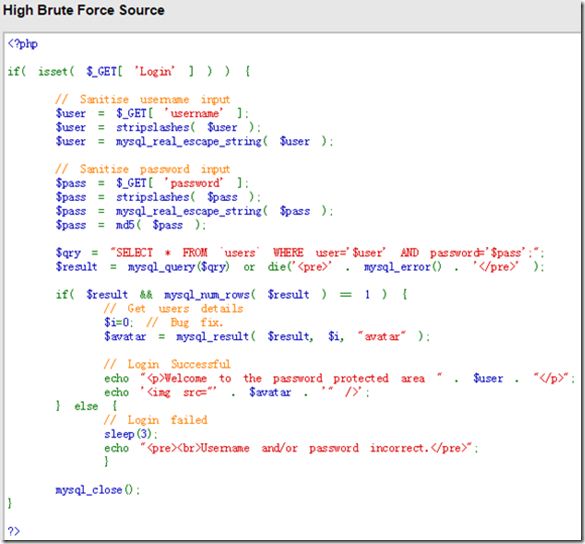The height and width of the screenshot is (544, 585).
Task: Click the comment '// Login failed'
Action: (156, 420)
